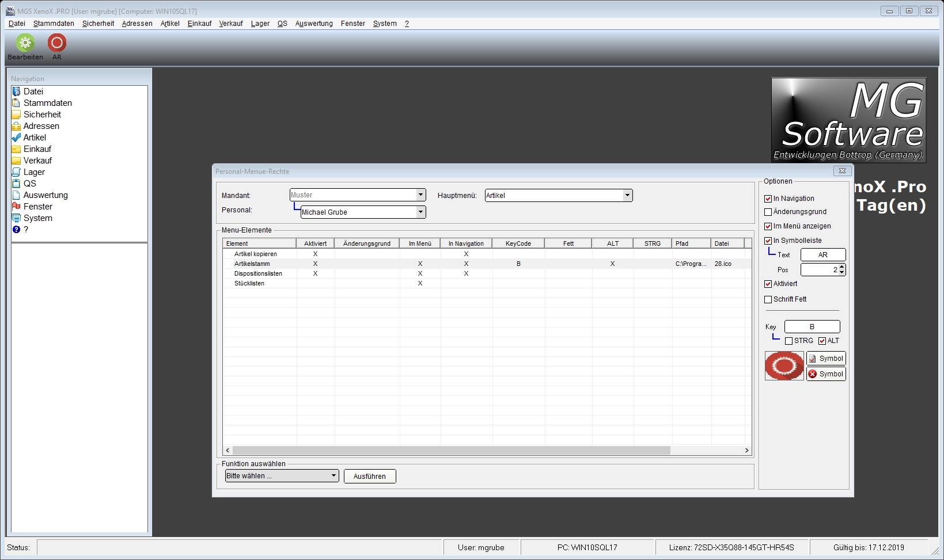Open the Lager menu
Screen dimensions: 944x560
[260, 24]
